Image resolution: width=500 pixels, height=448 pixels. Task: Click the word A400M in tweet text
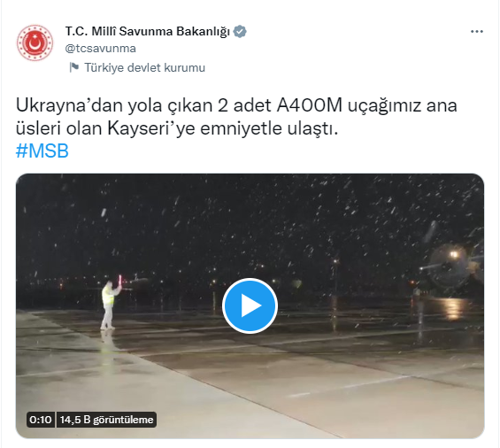click(310, 105)
